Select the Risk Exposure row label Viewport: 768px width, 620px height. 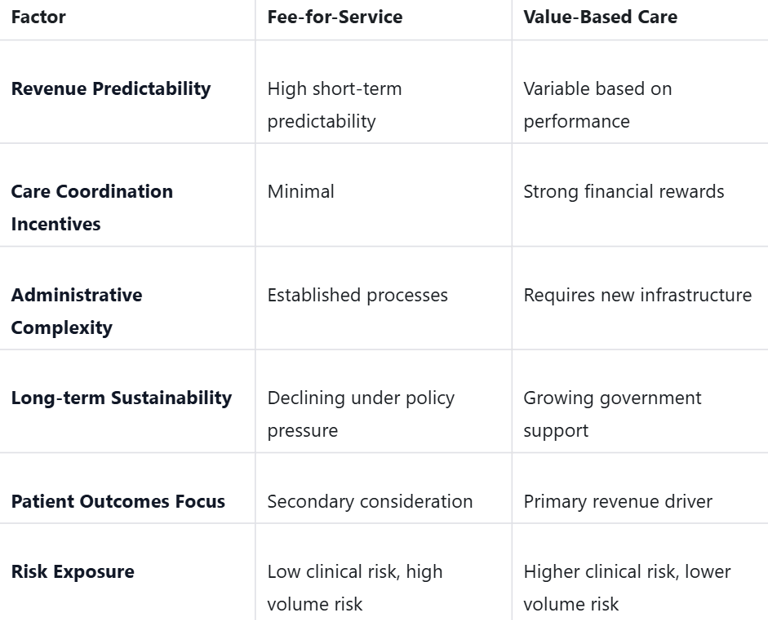tap(73, 572)
